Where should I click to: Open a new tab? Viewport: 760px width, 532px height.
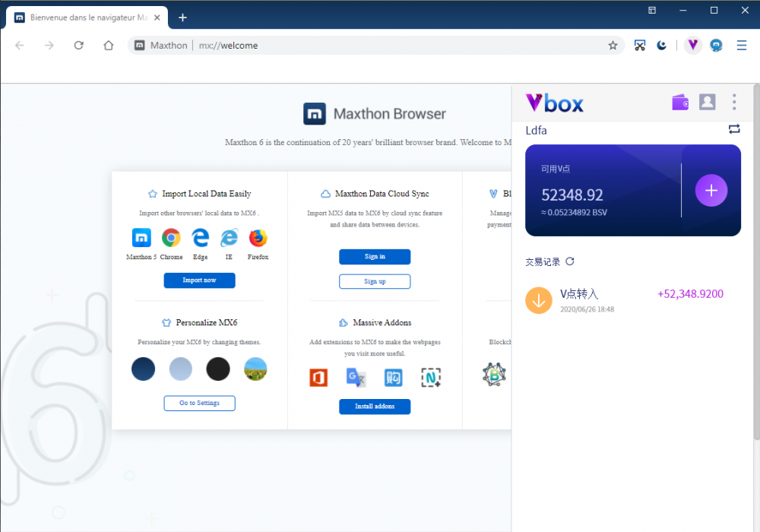182,17
